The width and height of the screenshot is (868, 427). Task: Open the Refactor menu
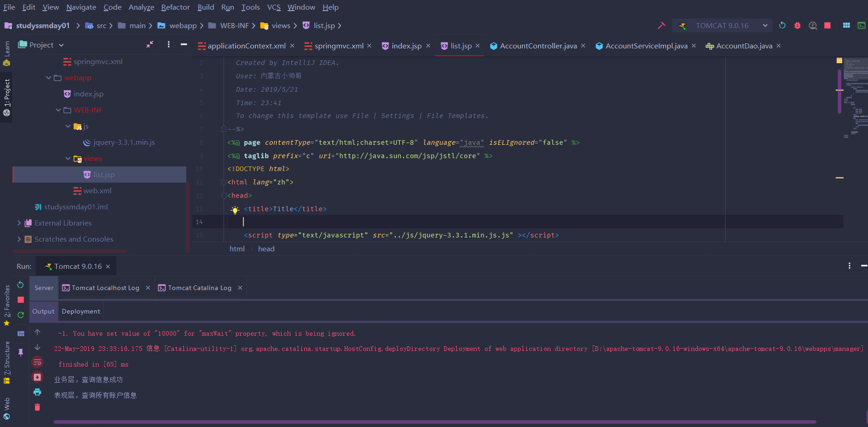point(175,7)
